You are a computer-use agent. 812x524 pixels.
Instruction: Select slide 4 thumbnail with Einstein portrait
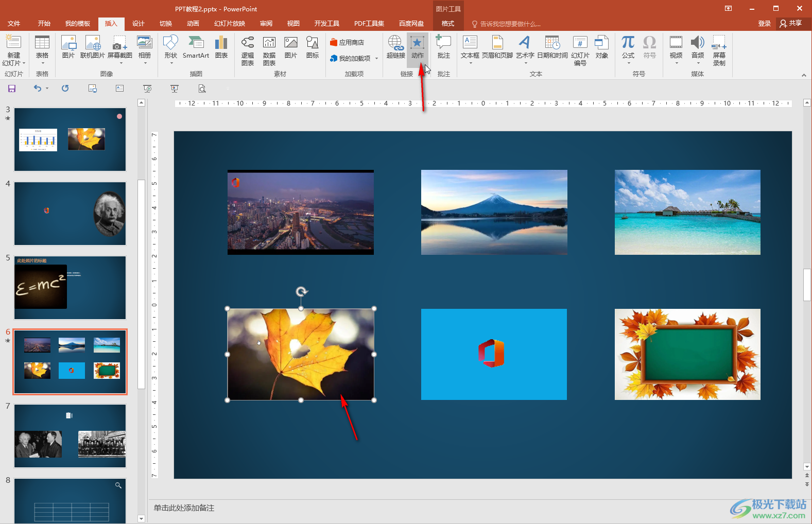click(70, 214)
